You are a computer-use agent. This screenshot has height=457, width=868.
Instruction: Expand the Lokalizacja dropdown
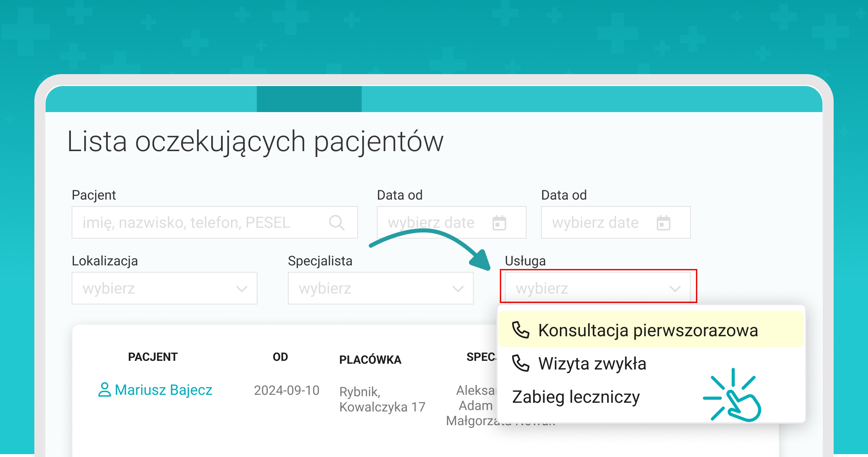pos(165,288)
